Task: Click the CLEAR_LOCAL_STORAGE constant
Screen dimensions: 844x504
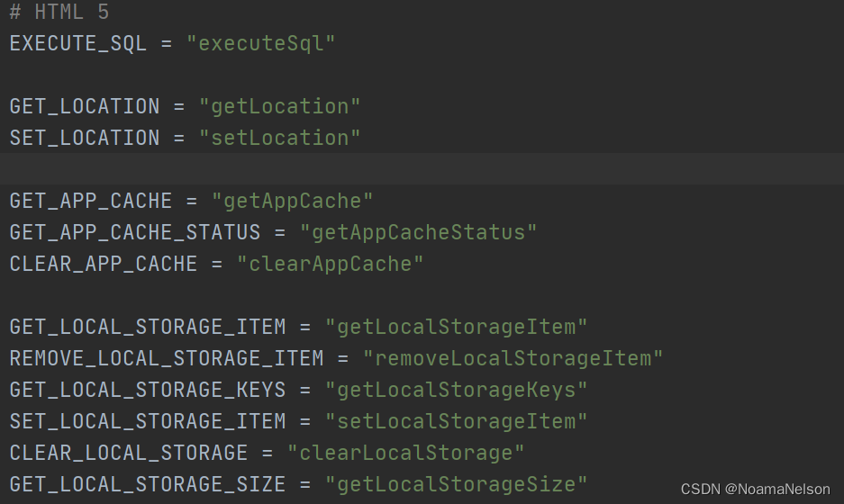Action: pyautogui.click(x=129, y=453)
